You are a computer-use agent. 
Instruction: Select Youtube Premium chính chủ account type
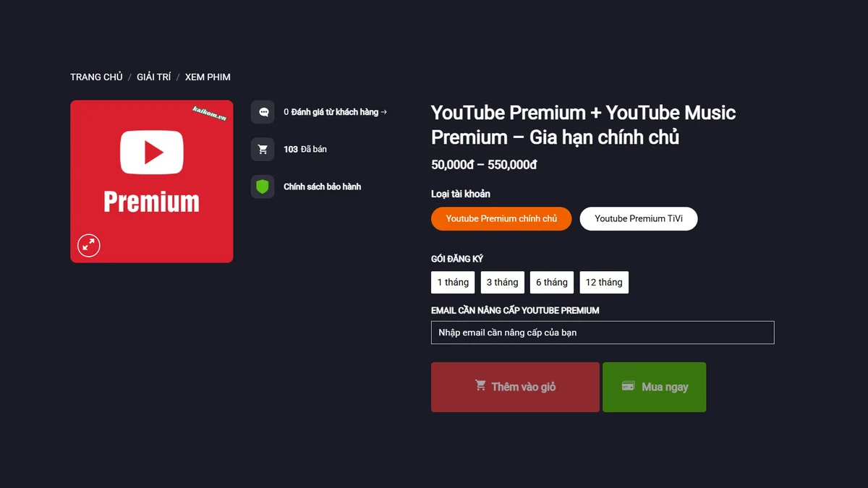[x=501, y=218]
